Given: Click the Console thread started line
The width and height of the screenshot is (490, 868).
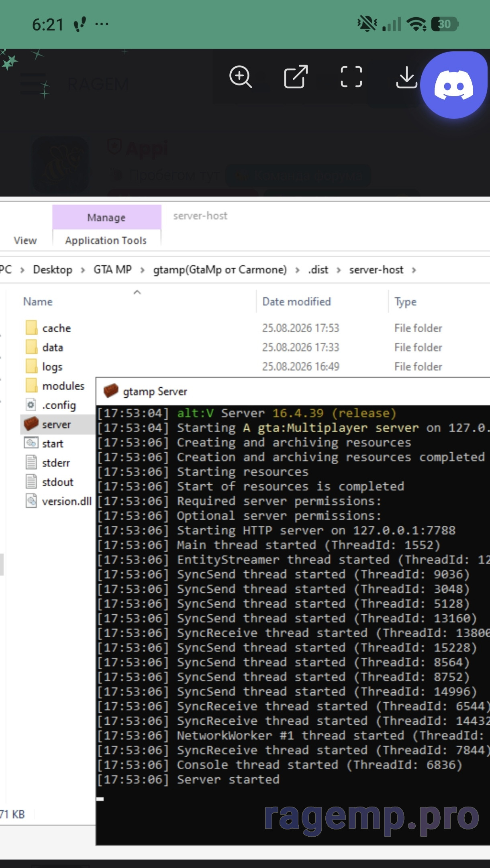Looking at the screenshot, I should pos(280,764).
